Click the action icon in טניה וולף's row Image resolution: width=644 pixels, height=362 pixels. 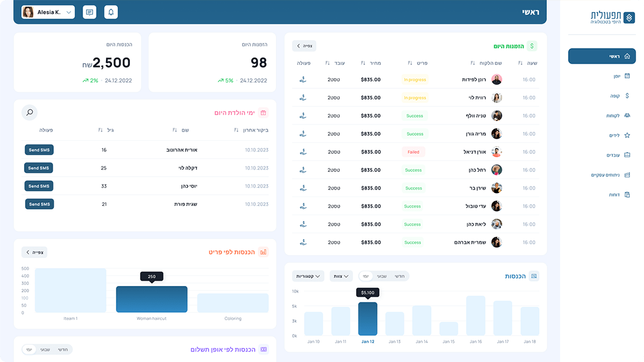(x=303, y=116)
